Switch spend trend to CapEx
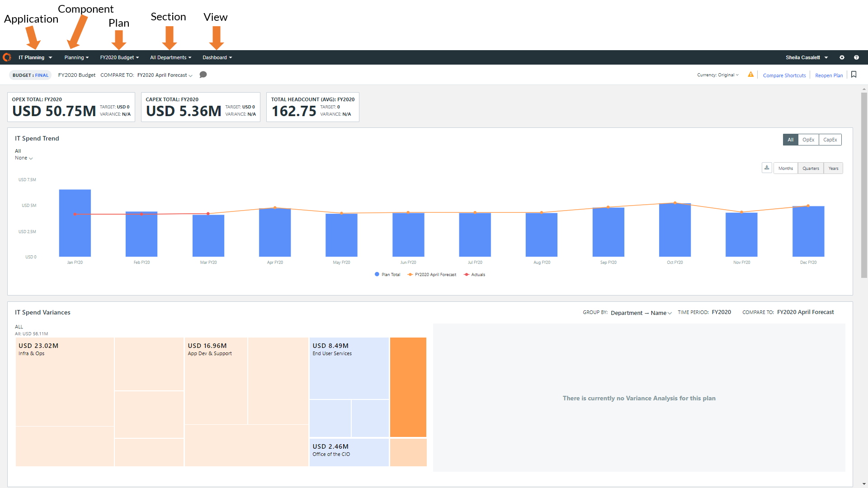Viewport: 868px width, 488px height. coord(830,140)
